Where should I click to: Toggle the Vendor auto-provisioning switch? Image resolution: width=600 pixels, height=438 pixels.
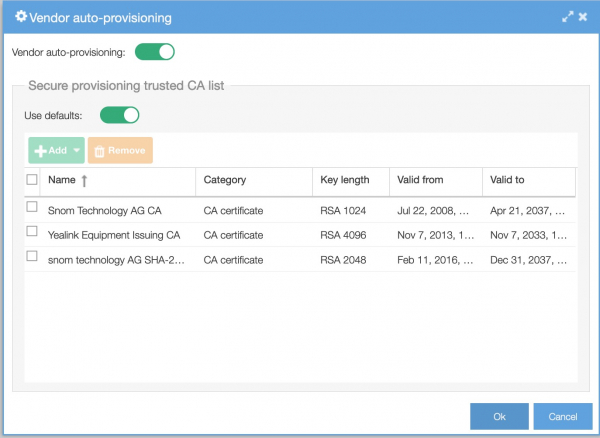coord(155,52)
